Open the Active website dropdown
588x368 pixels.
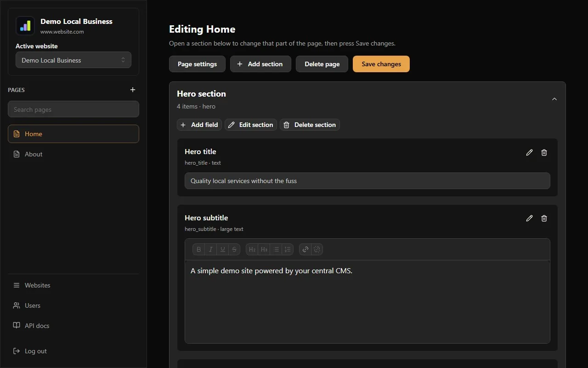(73, 60)
